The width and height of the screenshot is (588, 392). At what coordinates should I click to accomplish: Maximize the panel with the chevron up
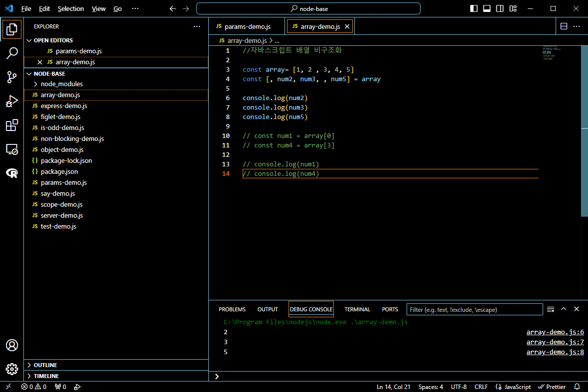coord(564,309)
